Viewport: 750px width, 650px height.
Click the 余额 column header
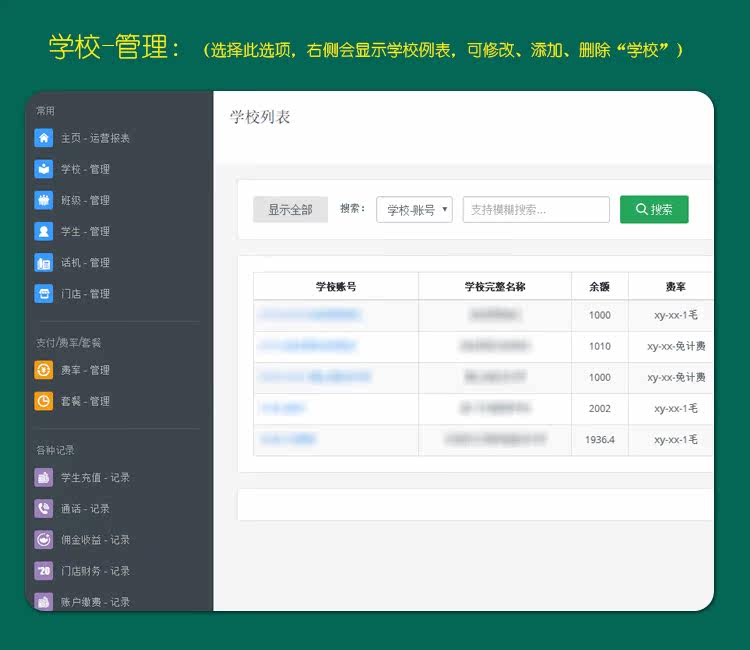[x=599, y=286]
